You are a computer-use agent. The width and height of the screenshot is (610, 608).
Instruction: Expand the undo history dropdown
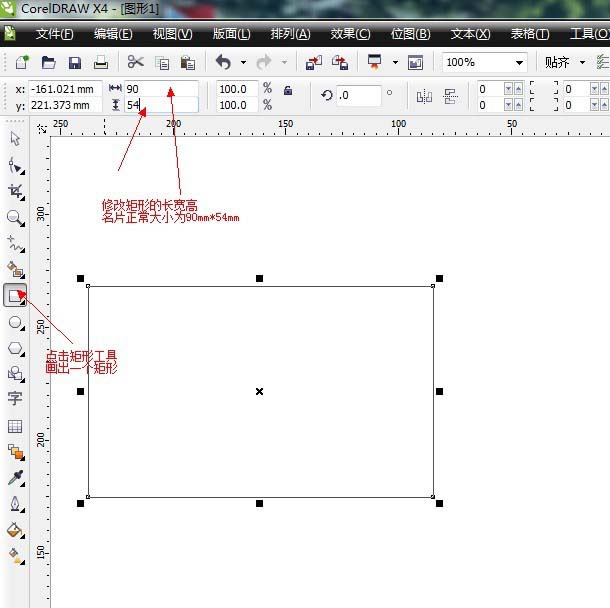click(x=244, y=62)
